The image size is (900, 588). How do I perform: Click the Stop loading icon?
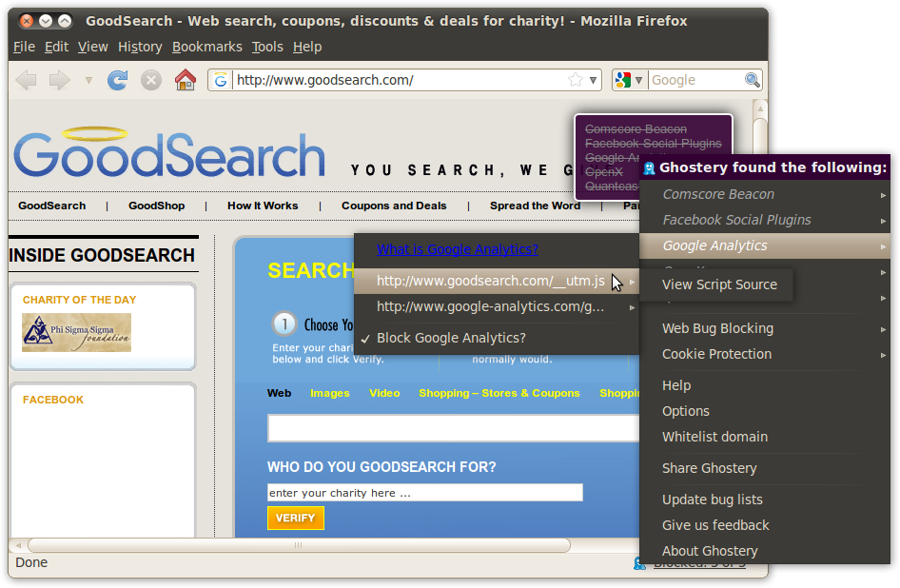tap(151, 80)
